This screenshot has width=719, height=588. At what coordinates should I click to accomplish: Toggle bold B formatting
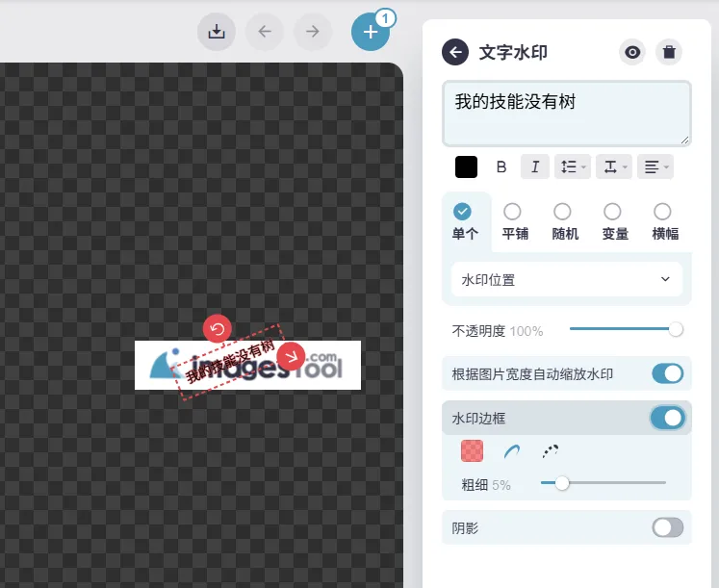click(501, 166)
